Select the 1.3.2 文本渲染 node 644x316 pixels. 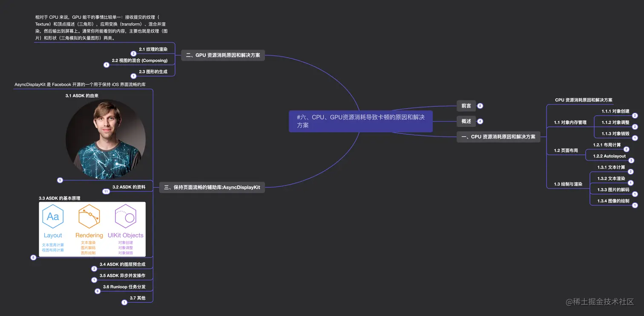click(x=611, y=179)
